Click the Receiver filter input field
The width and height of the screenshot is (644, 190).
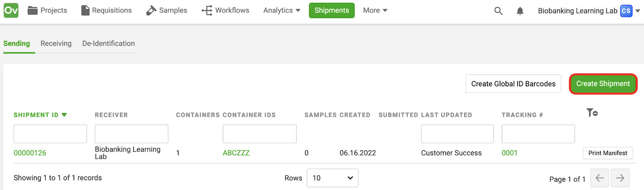pyautogui.click(x=132, y=134)
